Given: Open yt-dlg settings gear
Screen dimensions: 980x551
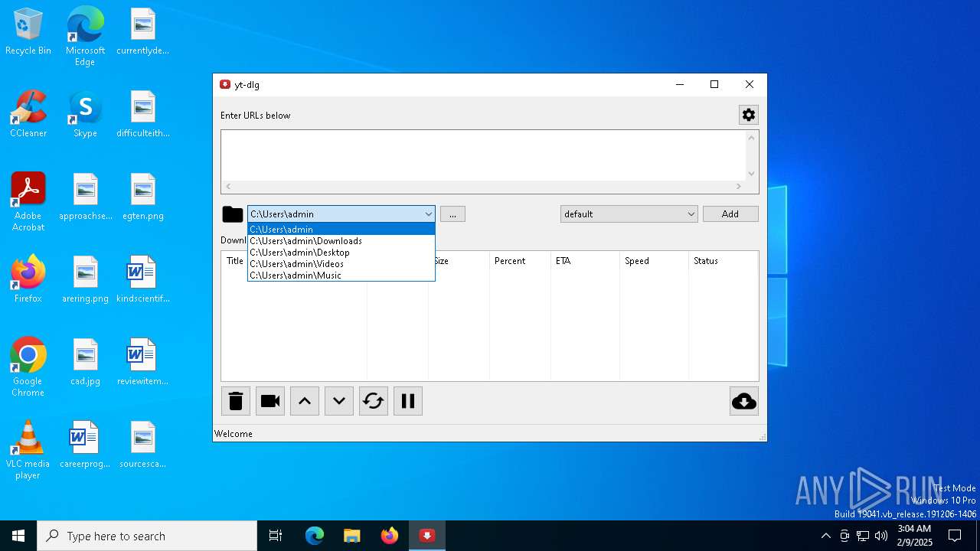Looking at the screenshot, I should (x=748, y=115).
